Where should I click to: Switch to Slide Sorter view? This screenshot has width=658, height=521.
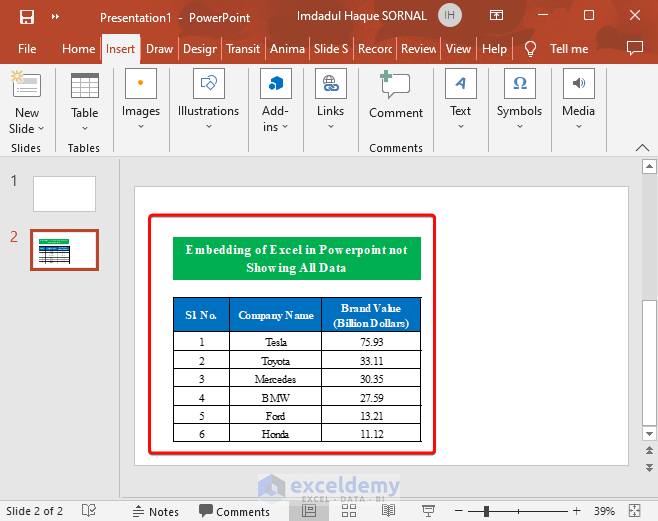[349, 511]
